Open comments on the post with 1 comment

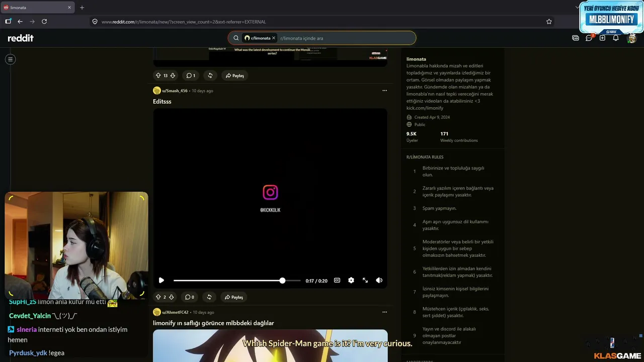191,75
